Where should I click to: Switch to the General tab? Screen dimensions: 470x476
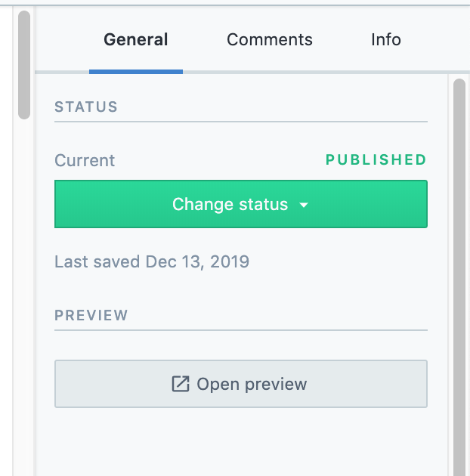pos(136,40)
